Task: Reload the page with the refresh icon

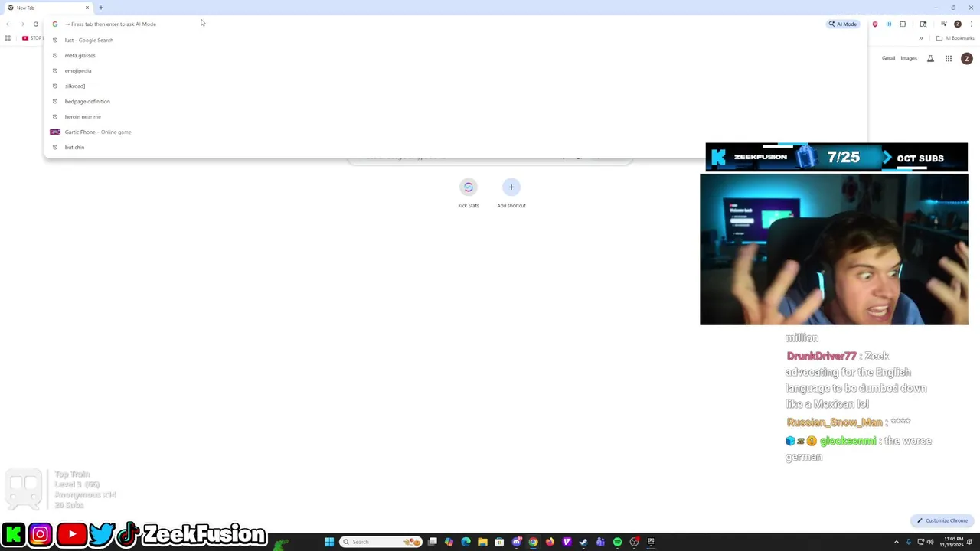Action: tap(36, 24)
